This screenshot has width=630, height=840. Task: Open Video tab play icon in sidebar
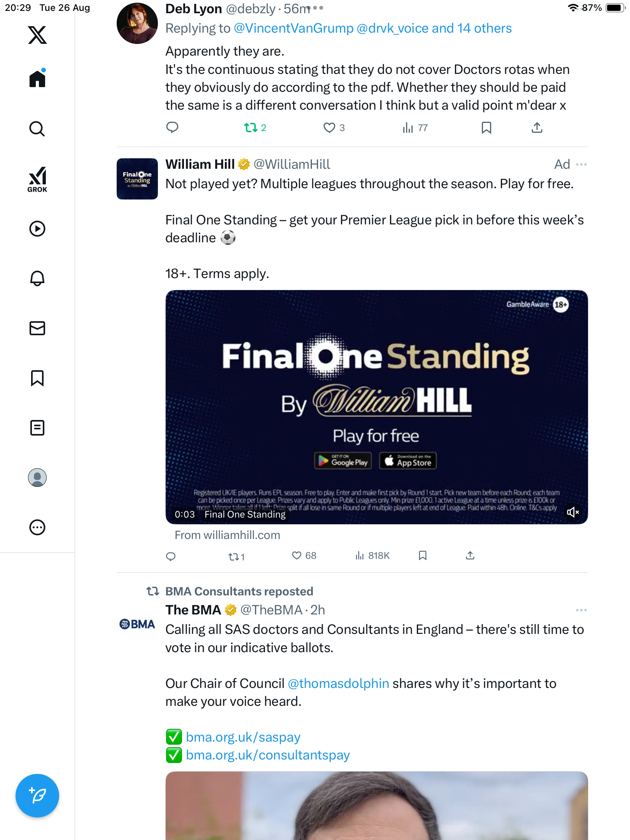coord(37,228)
